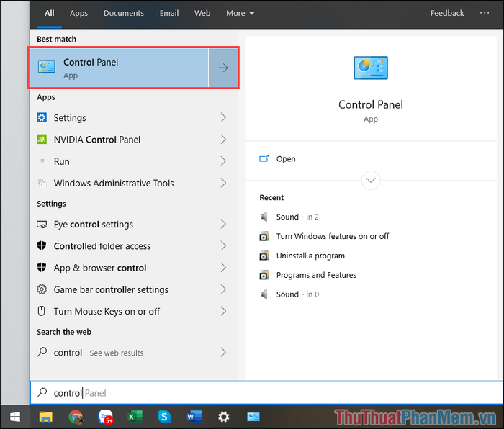The height and width of the screenshot is (429, 504).
Task: Click the Settings app gear icon
Action: (x=42, y=117)
